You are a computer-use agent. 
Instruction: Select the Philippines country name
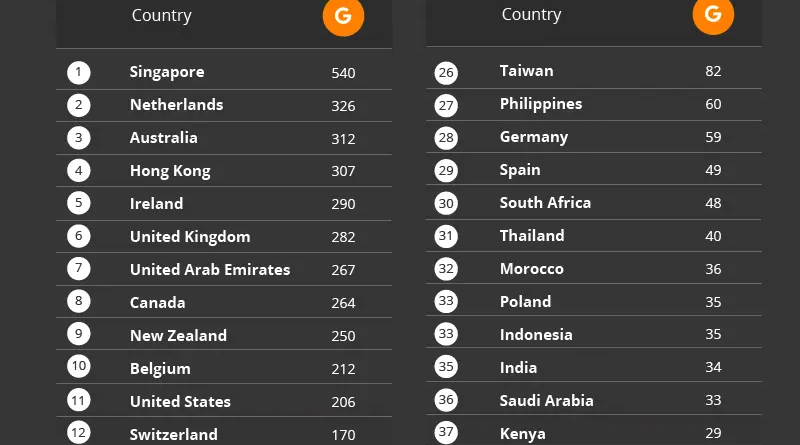[541, 104]
